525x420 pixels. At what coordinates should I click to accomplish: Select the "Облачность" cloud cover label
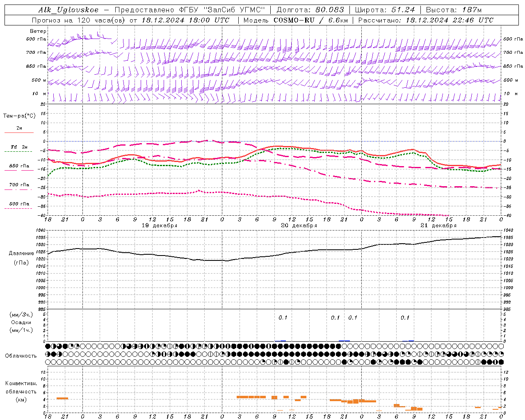click(x=21, y=356)
